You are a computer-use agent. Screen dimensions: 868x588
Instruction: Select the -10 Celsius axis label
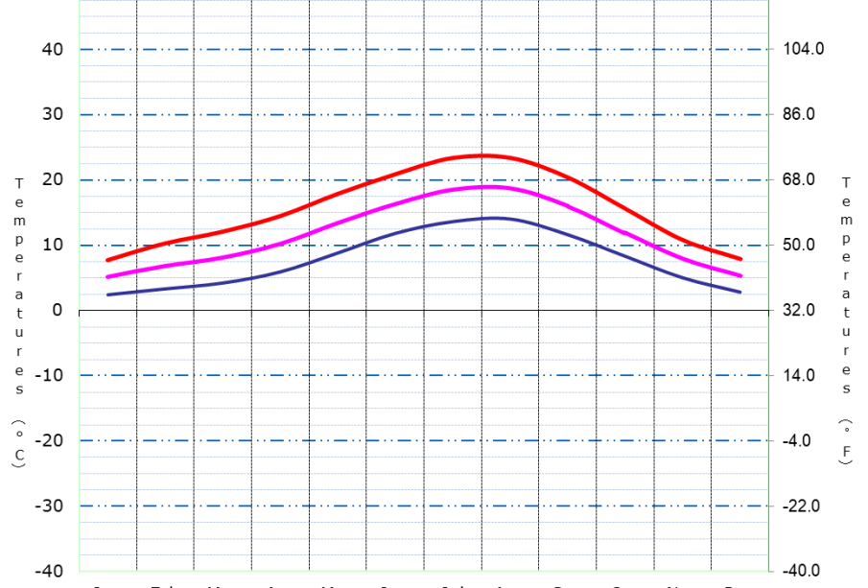[48, 375]
